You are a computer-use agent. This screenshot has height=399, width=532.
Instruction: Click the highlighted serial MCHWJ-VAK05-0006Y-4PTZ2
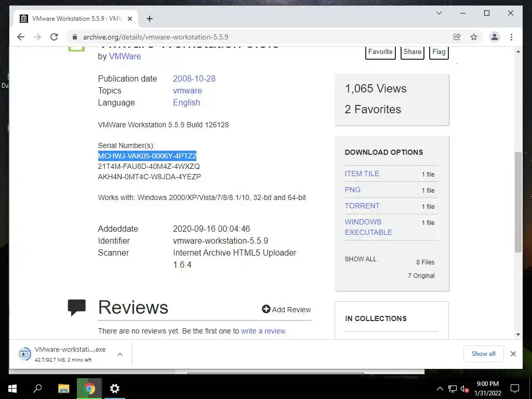(147, 156)
